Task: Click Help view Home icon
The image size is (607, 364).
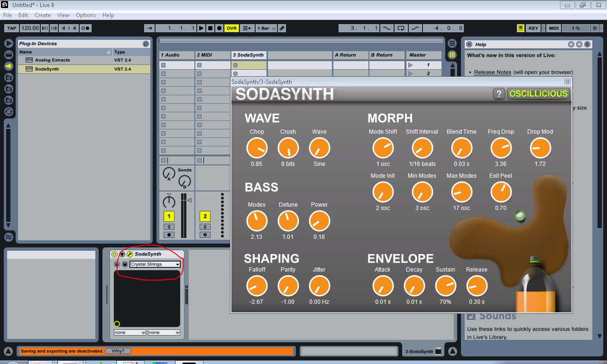Action: (587, 45)
